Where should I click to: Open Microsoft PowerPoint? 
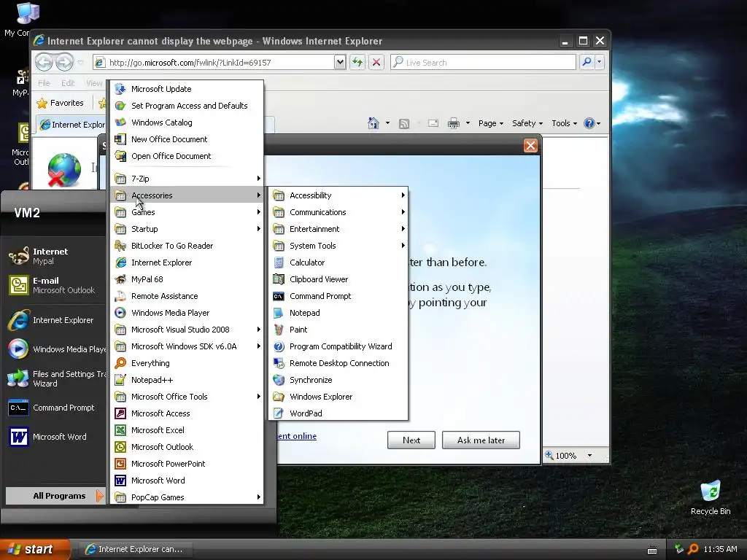[187, 463]
